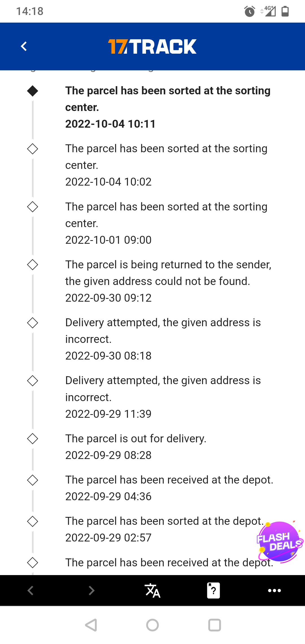Viewport: 305px width, 644px height.
Task: Tap the back arrow in the blue header
Action: [x=24, y=46]
